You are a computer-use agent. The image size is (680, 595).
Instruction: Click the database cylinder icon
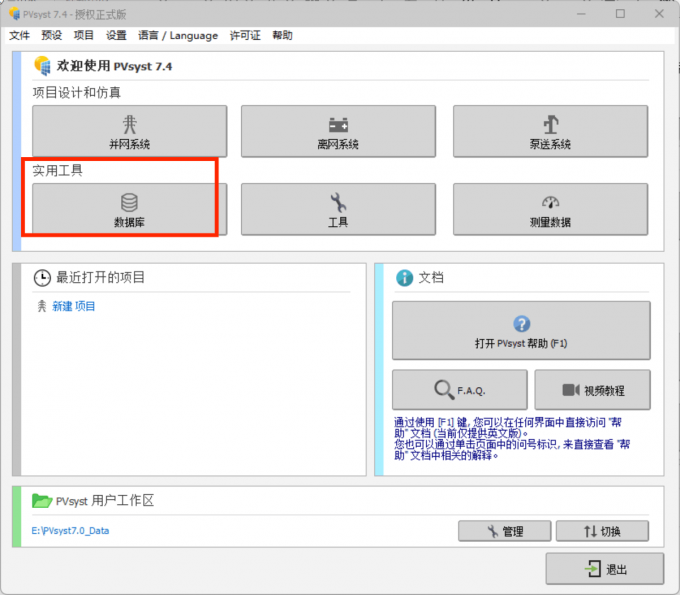(129, 203)
